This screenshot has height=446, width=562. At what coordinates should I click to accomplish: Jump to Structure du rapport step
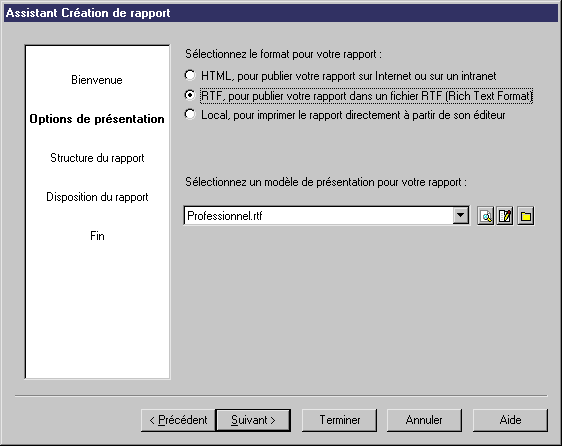pos(97,158)
